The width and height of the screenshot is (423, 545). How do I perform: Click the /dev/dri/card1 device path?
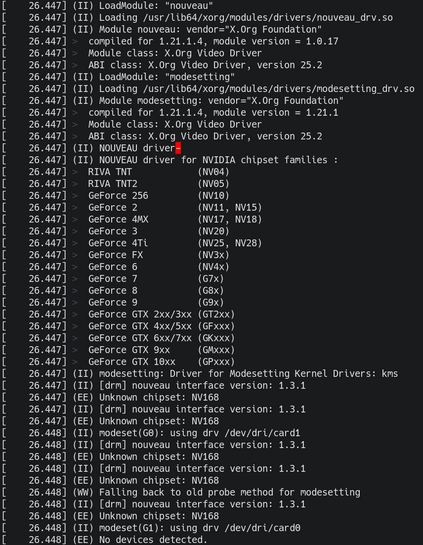click(x=262, y=433)
